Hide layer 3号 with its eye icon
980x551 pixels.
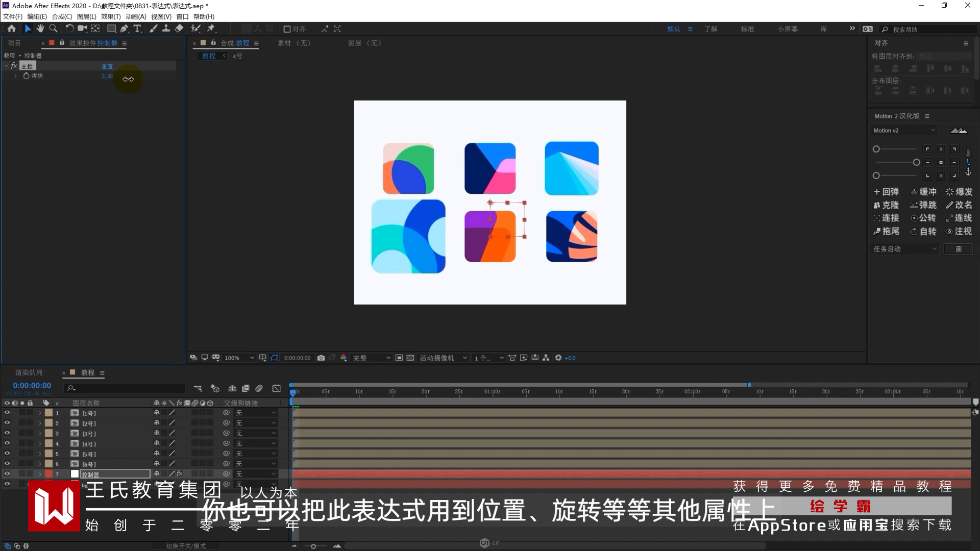[7, 433]
